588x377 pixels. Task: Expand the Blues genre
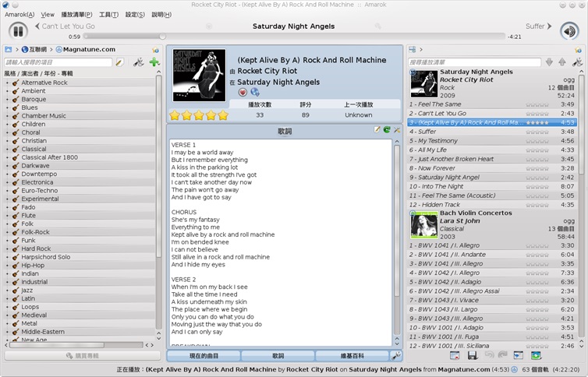[7, 107]
